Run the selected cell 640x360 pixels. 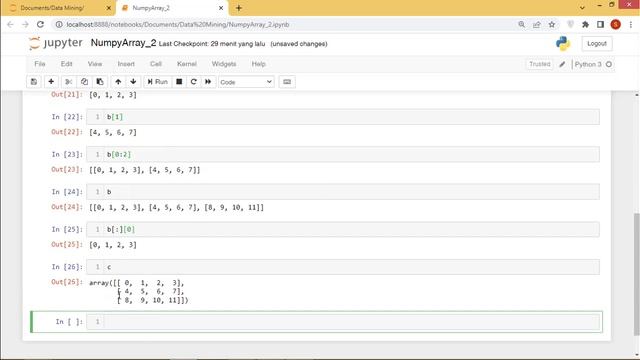[158, 82]
